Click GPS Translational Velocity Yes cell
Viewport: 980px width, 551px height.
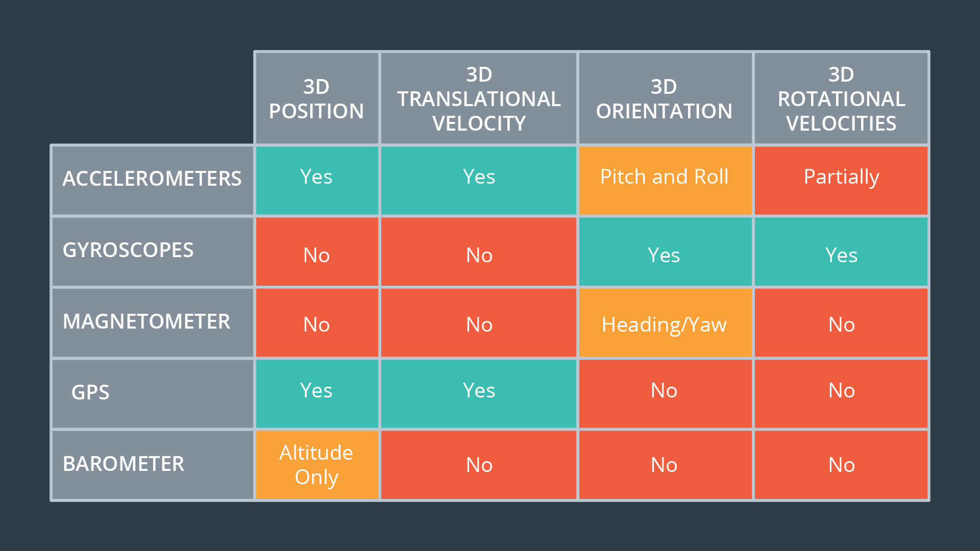479,394
